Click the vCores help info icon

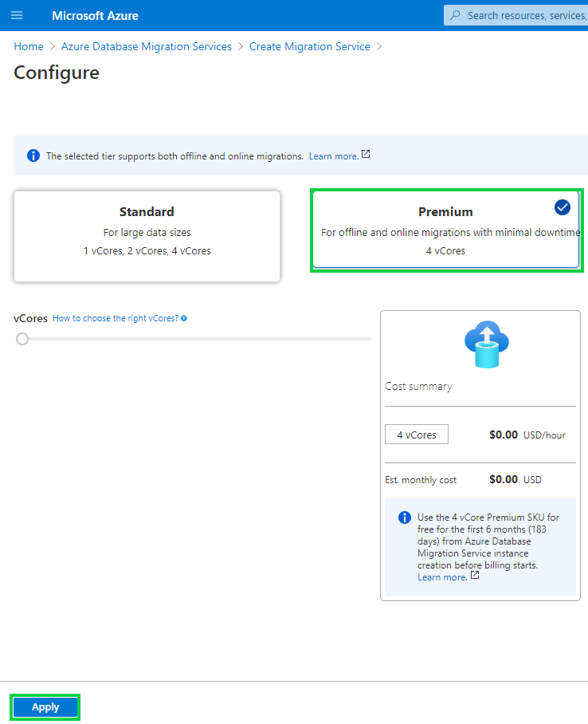[184, 318]
